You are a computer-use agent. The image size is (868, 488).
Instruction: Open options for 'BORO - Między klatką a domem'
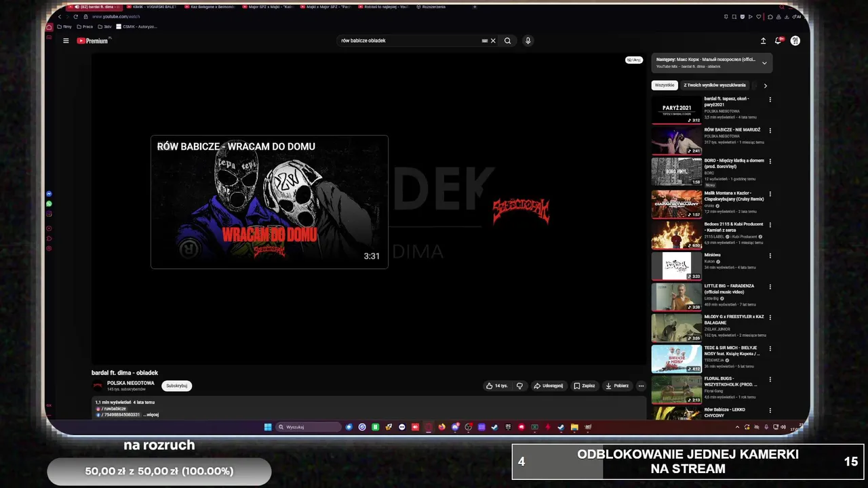click(770, 161)
